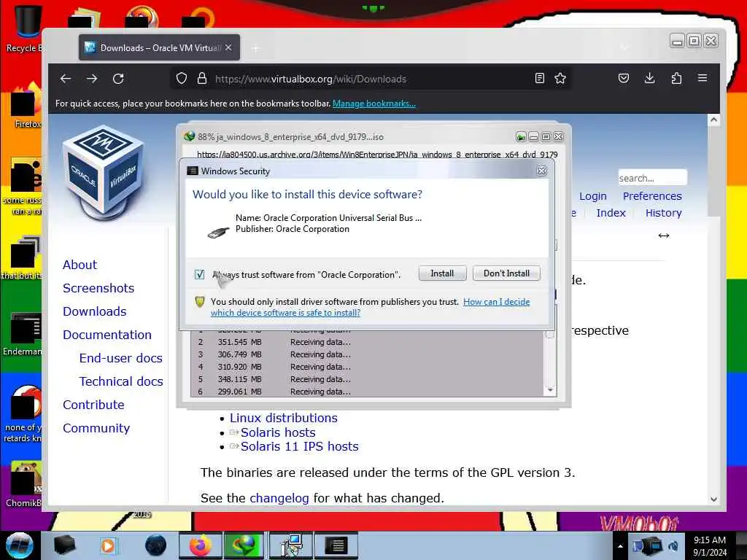The width and height of the screenshot is (747, 560).
Task: Open a new tab with plus button
Action: pyautogui.click(x=256, y=48)
